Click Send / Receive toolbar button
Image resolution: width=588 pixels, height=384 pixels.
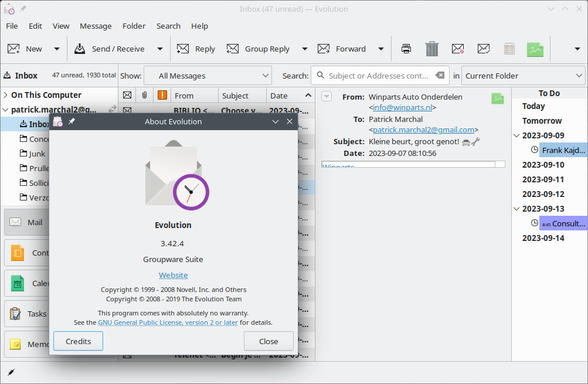tap(109, 49)
